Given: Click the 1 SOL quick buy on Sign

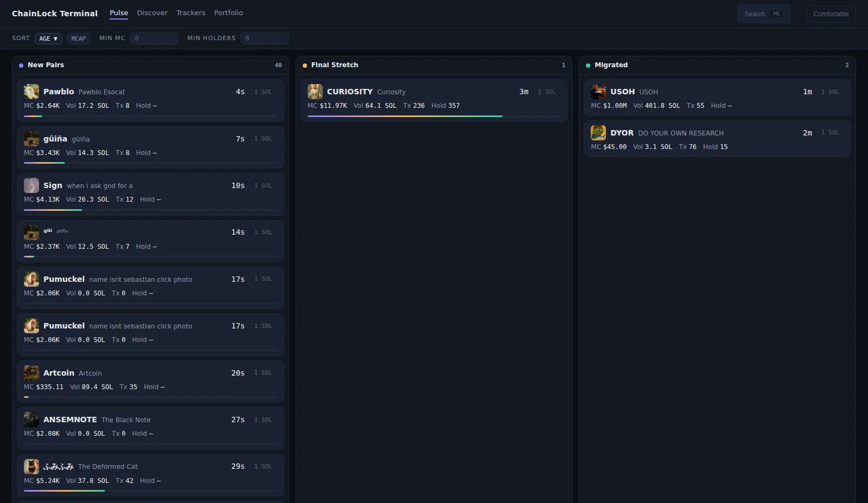Looking at the screenshot, I should 263,186.
